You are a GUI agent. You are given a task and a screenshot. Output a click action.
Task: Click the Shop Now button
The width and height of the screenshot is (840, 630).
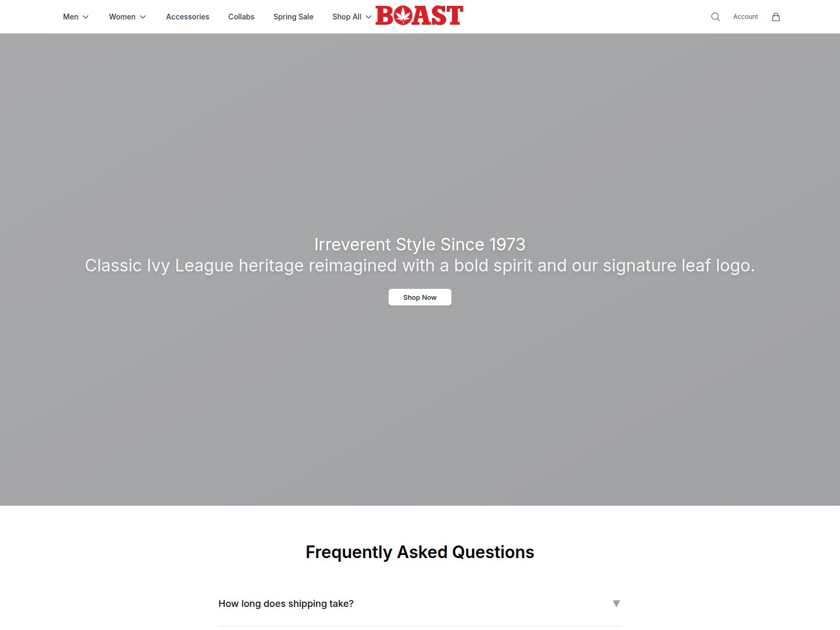420,297
